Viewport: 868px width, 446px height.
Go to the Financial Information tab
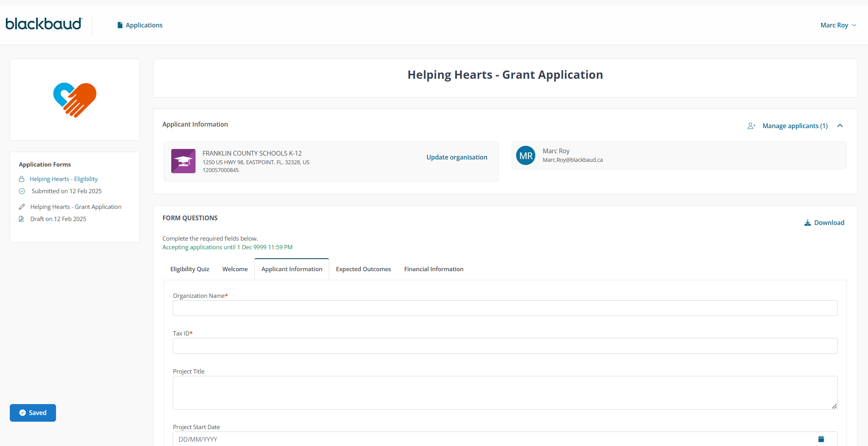(433, 269)
